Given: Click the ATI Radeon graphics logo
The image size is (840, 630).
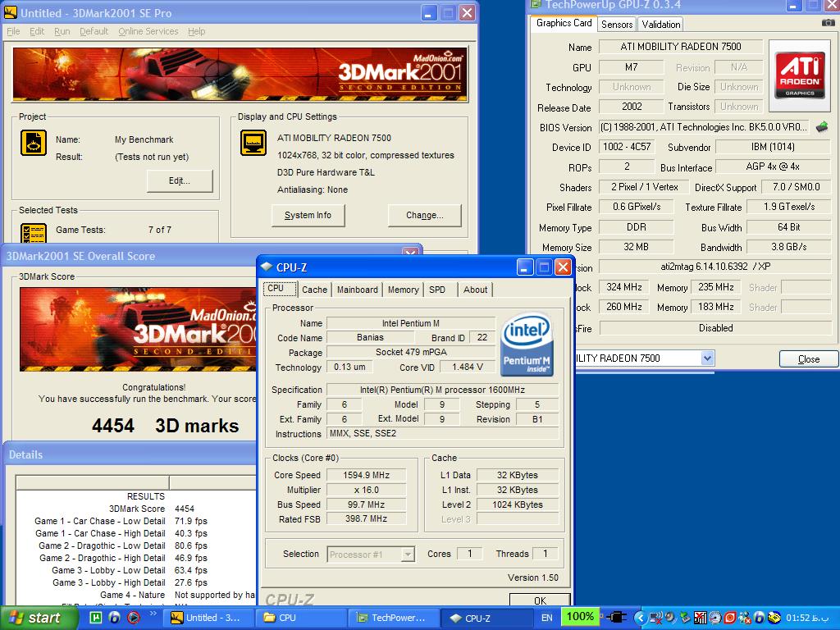Looking at the screenshot, I should tap(800, 75).
